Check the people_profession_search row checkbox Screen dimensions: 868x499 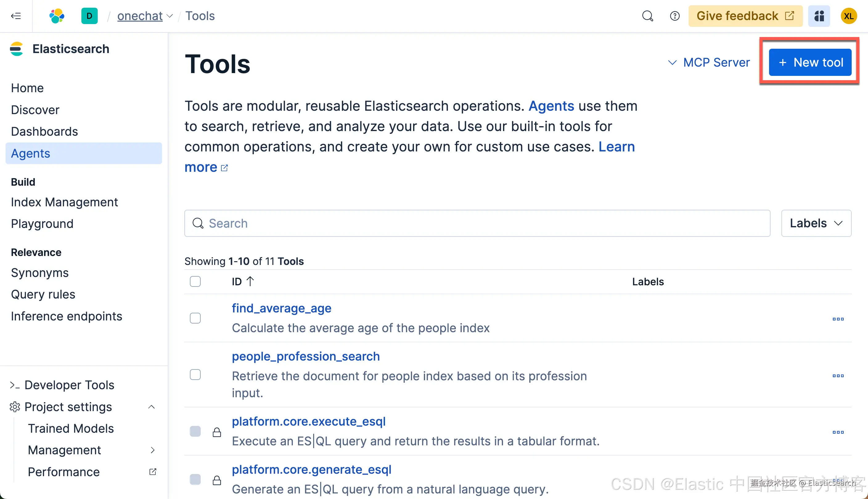pos(195,375)
